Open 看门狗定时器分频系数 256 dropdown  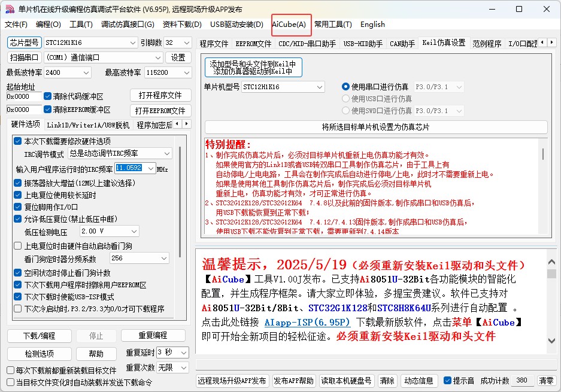(164, 258)
